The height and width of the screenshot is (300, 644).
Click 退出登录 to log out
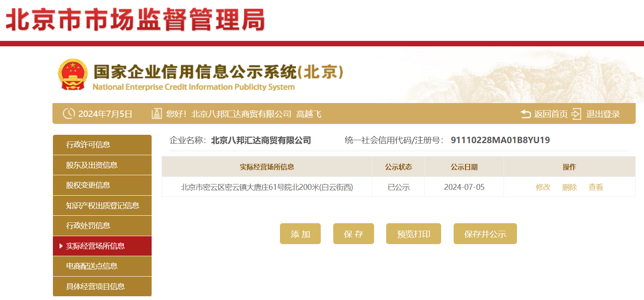603,114
